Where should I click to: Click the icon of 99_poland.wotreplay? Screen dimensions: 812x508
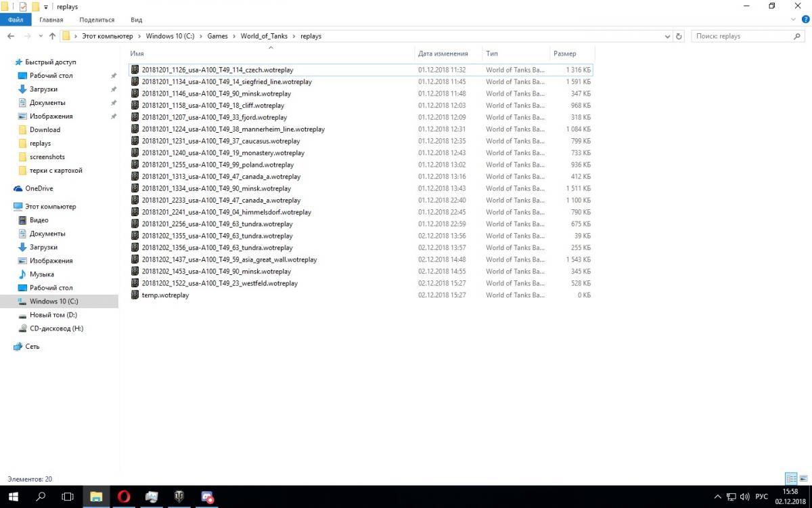tap(135, 165)
